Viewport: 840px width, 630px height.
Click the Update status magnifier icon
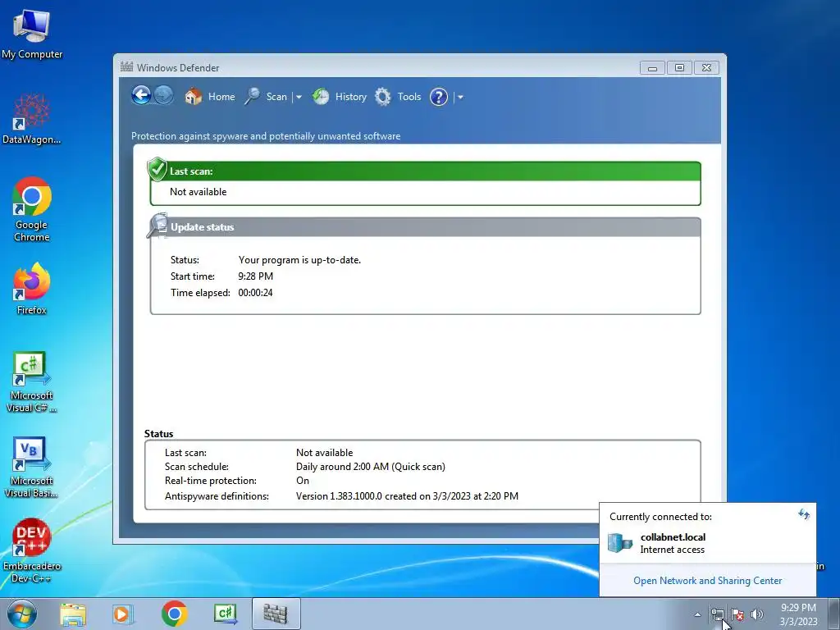pyautogui.click(x=157, y=225)
